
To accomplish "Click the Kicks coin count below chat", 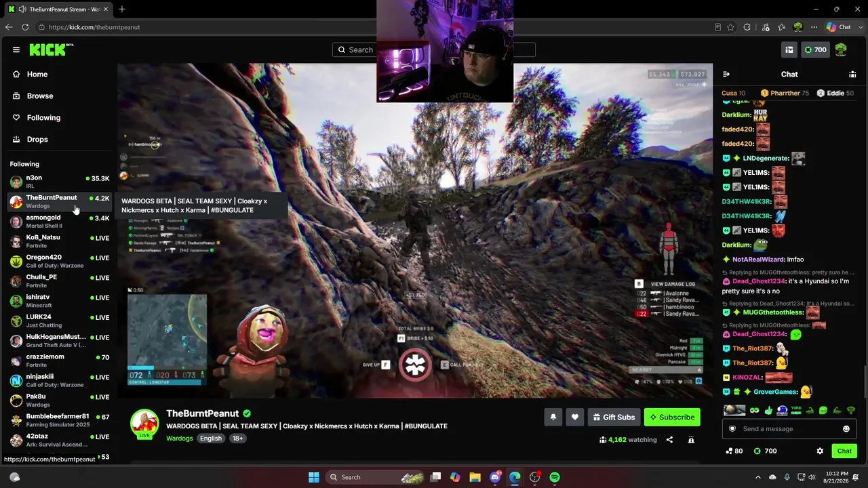I will click(765, 451).
